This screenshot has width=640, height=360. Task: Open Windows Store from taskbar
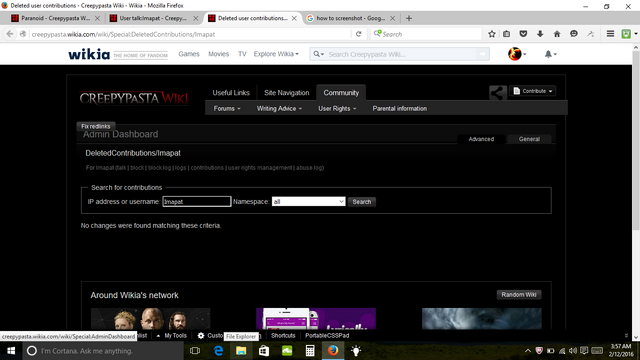coord(264,351)
